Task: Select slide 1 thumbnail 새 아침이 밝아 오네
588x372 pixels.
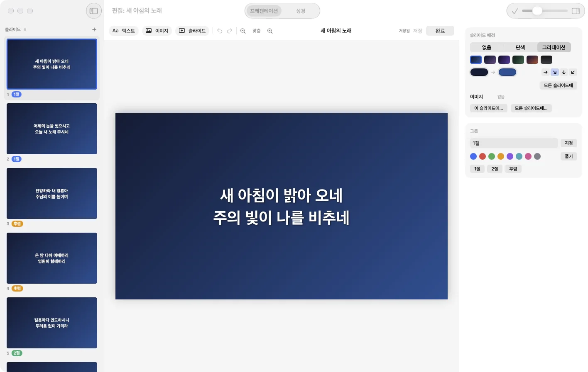Action: [52, 64]
